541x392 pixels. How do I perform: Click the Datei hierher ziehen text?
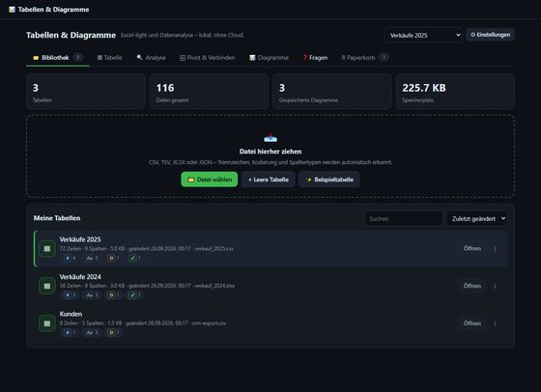tap(270, 152)
